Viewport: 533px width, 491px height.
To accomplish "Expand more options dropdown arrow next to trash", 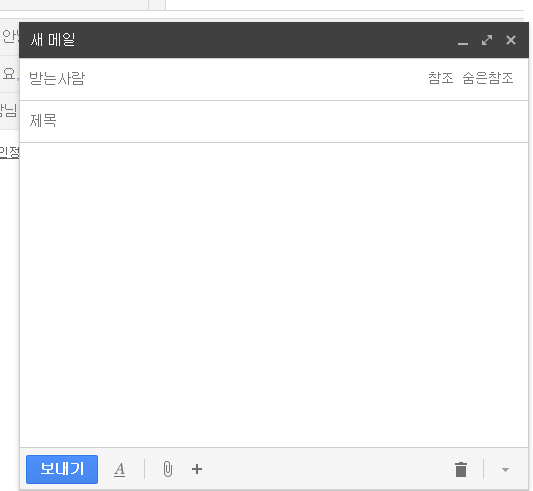I will pyautogui.click(x=505, y=470).
